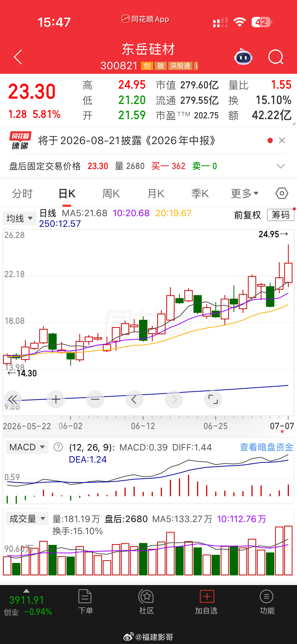Switch to 季K chart tab
This screenshot has width=297, height=644.
pyautogui.click(x=200, y=194)
